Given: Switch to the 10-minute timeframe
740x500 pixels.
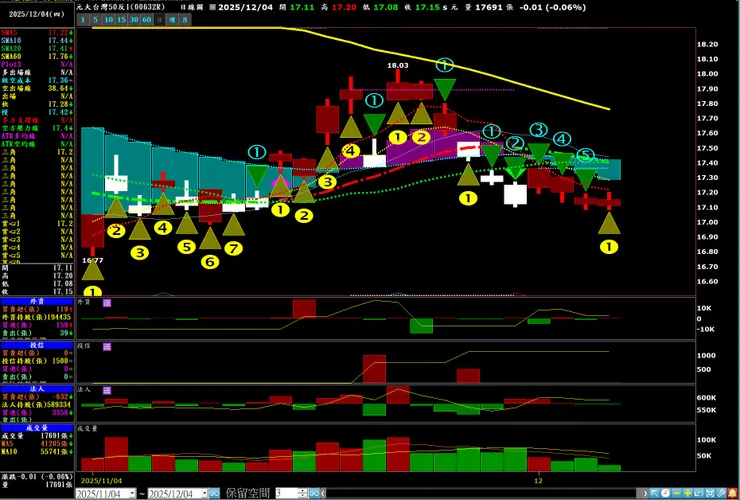Looking at the screenshot, I should coord(109,19).
